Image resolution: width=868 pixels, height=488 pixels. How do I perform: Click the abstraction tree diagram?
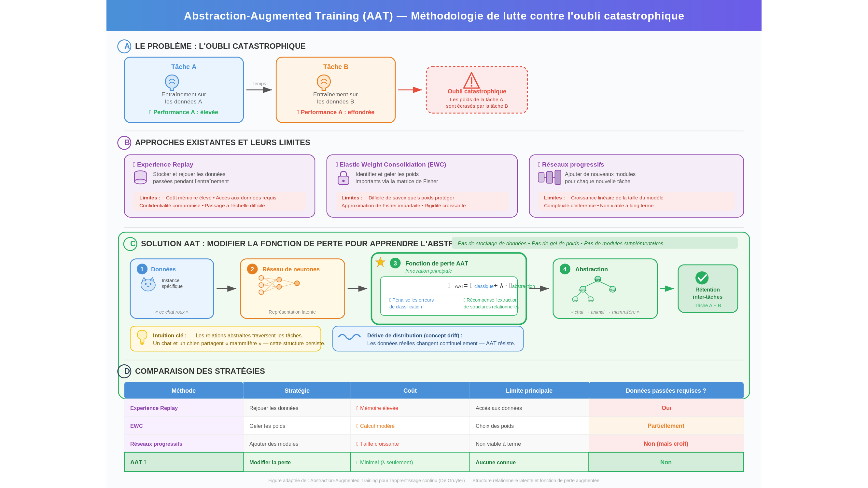(x=594, y=289)
